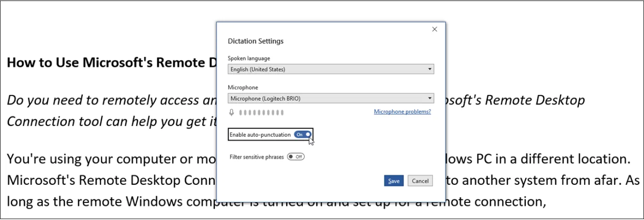Turn on the Filter sensitive phrases switch
The height and width of the screenshot is (220, 644).
coord(295,157)
